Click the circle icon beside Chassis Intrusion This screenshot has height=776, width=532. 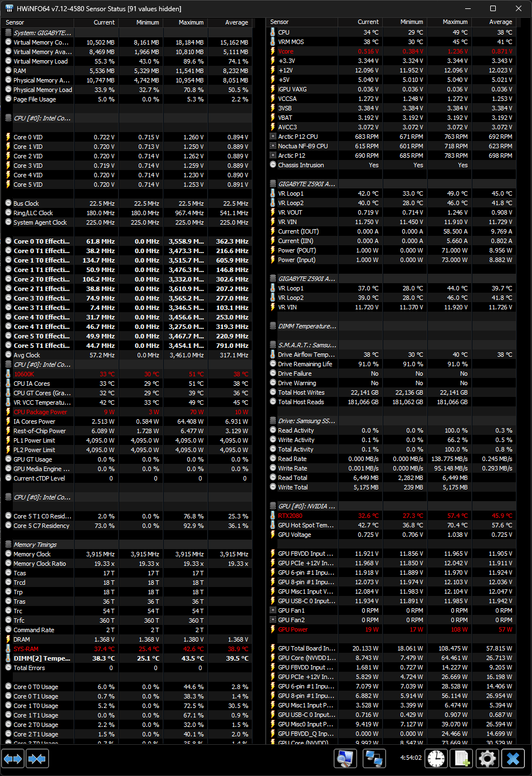pos(273,165)
